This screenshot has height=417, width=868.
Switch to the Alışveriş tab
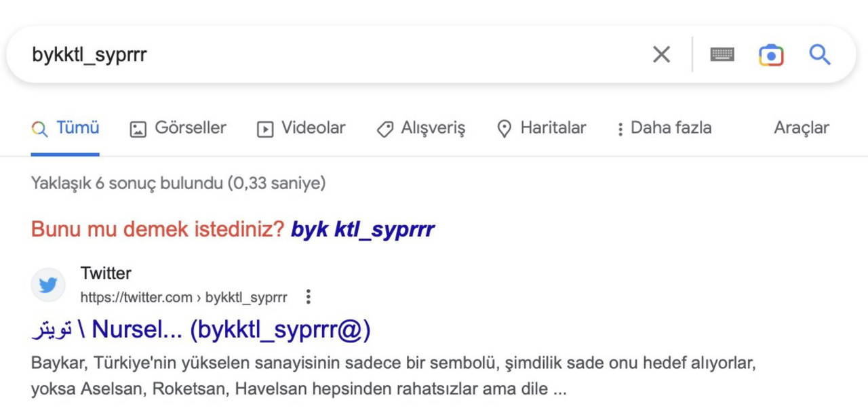(421, 128)
